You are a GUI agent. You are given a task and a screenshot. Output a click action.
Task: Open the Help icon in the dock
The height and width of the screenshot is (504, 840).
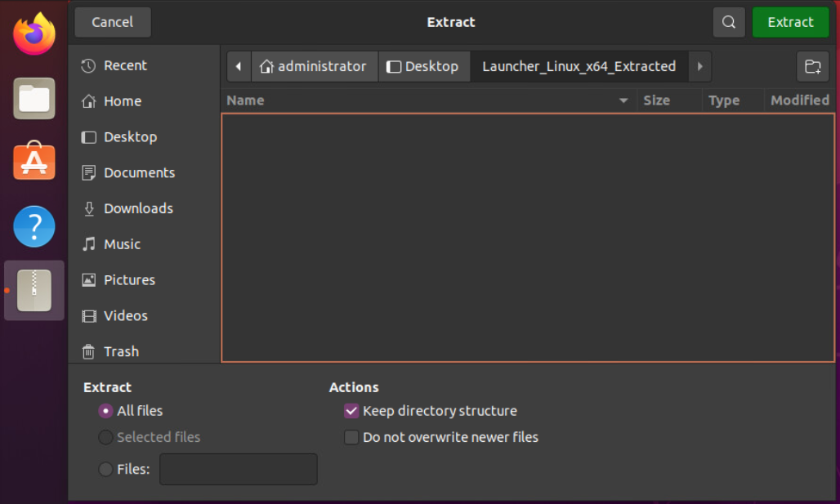click(x=34, y=226)
